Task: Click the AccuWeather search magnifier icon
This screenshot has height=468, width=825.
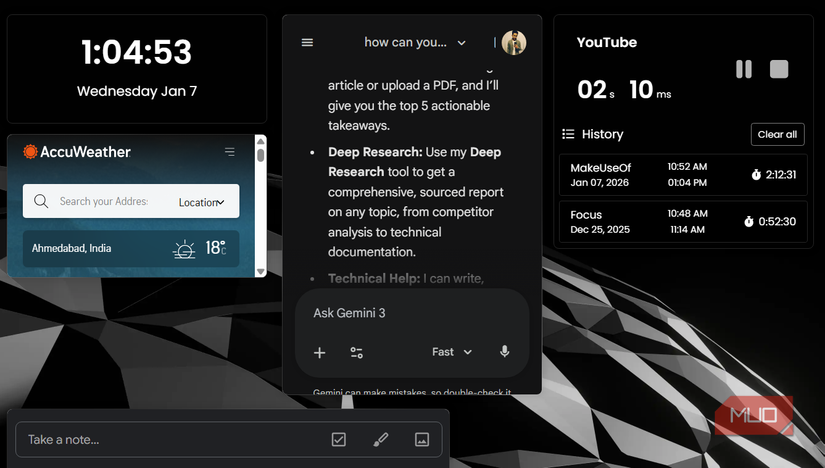Action: click(41, 201)
